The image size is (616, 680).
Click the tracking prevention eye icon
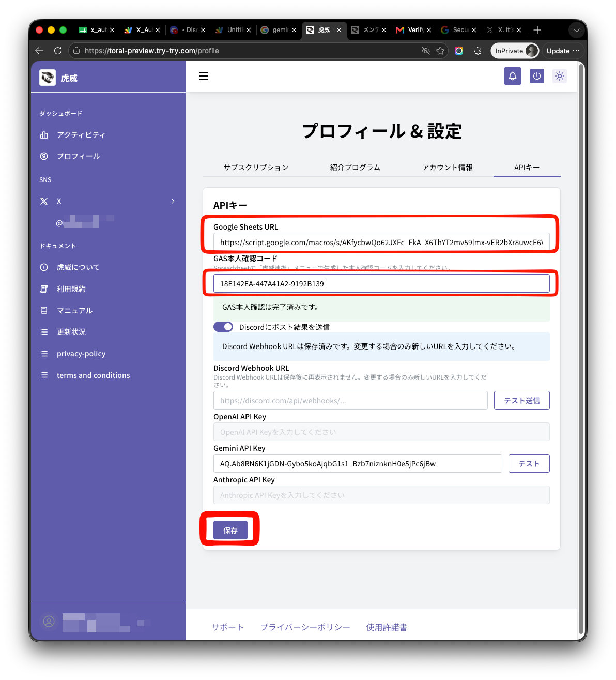click(426, 51)
